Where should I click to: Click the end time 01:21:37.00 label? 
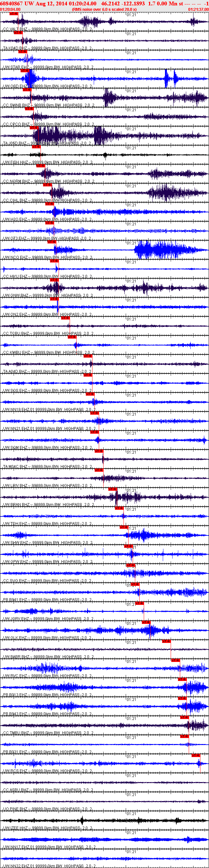[x=198, y=10]
